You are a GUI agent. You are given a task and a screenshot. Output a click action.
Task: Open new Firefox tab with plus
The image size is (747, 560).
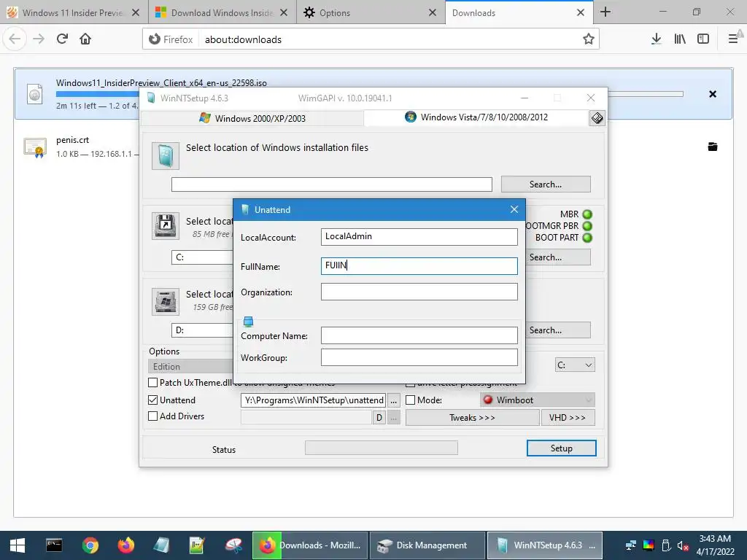tap(605, 12)
